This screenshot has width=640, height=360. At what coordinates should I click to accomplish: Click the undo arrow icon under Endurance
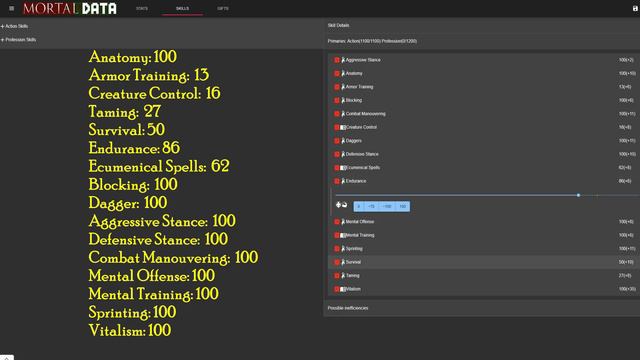coord(344,205)
